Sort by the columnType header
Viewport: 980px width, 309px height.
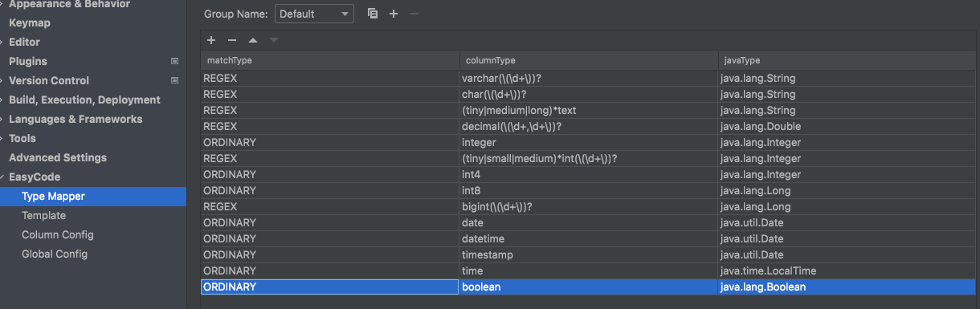(x=588, y=60)
